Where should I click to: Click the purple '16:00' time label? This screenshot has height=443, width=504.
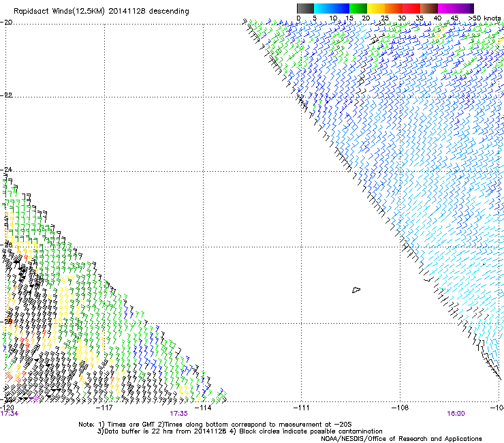pyautogui.click(x=456, y=414)
